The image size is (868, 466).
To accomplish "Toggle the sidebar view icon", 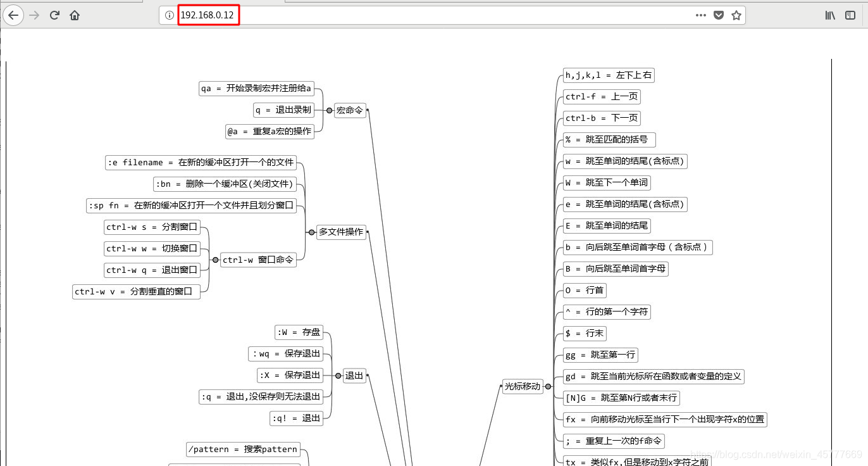I will click(x=850, y=15).
